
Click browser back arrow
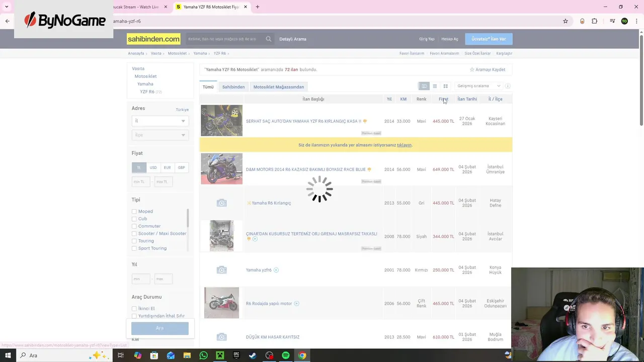(x=7, y=21)
